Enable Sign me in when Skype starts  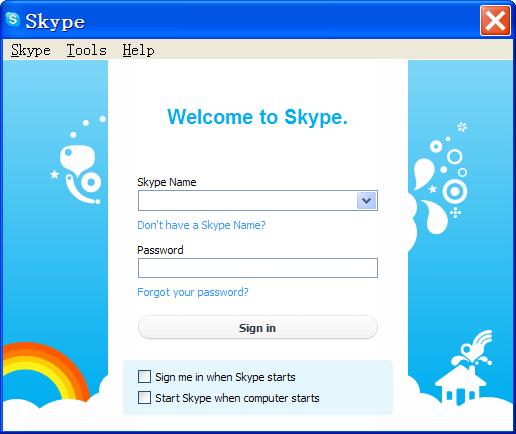pyautogui.click(x=144, y=377)
